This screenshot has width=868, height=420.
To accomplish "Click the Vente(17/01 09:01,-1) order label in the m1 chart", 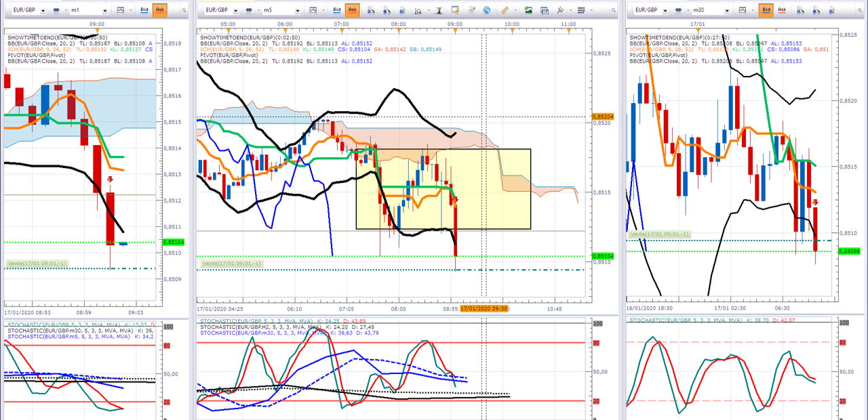I will click(39, 263).
